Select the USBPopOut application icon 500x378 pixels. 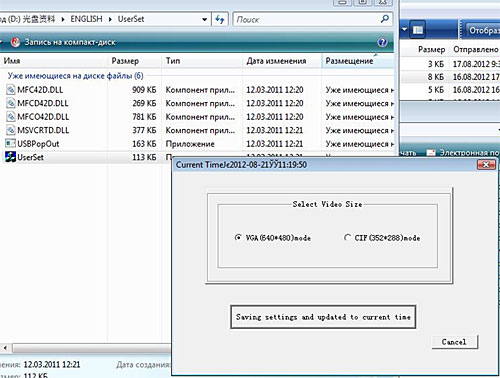click(x=10, y=144)
